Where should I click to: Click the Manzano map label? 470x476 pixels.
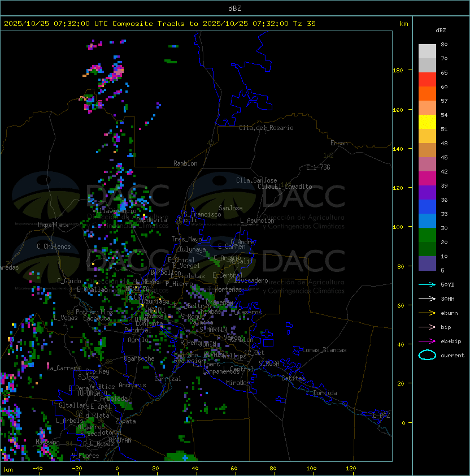(x=47, y=442)
